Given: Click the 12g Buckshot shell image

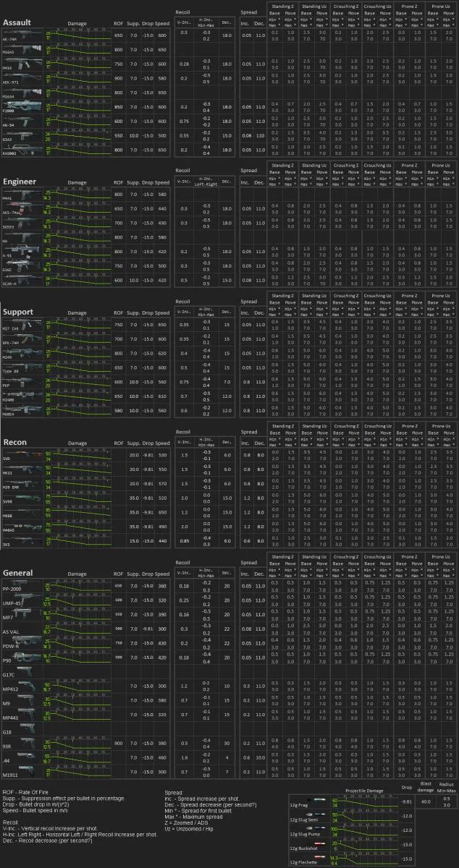Looking at the screenshot, I should pos(320,843).
